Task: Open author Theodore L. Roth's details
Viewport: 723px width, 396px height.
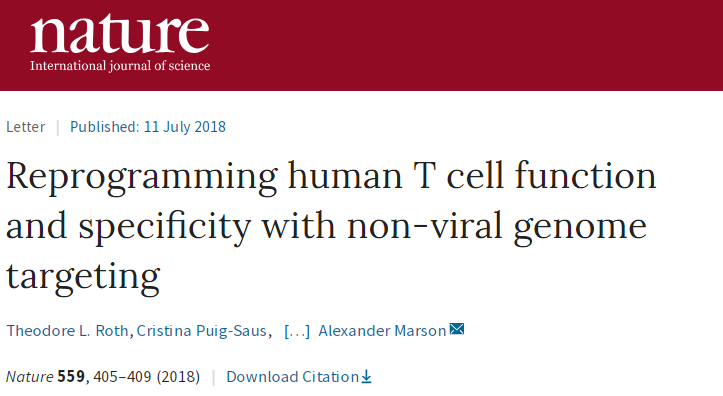Action: [x=67, y=331]
